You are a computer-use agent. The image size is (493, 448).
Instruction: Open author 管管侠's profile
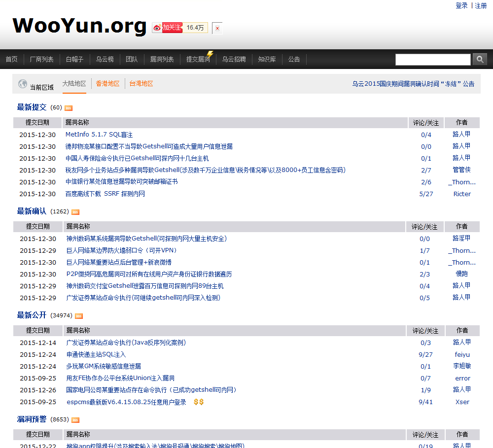click(x=461, y=170)
